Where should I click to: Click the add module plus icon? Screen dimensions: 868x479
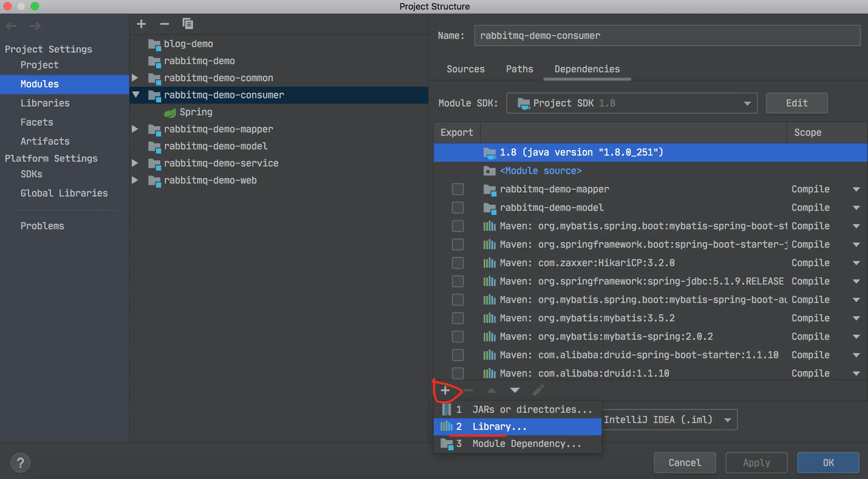[141, 24]
